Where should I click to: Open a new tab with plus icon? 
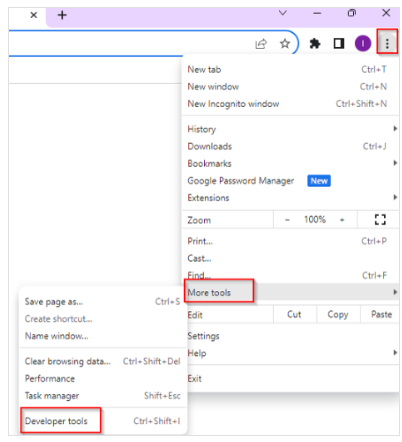pyautogui.click(x=62, y=15)
